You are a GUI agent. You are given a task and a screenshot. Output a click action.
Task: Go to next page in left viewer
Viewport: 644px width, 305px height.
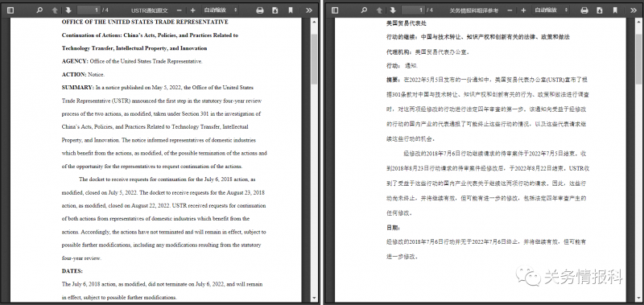coord(68,10)
